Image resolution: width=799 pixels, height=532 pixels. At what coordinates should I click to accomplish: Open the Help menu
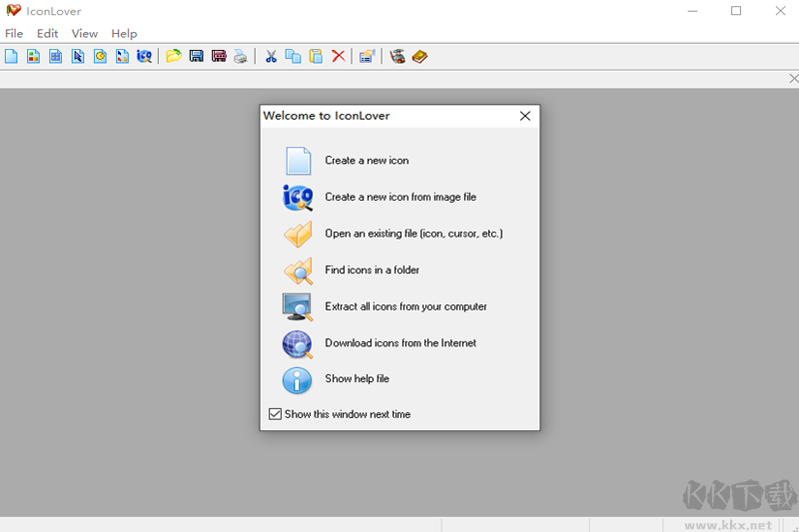pyautogui.click(x=124, y=34)
